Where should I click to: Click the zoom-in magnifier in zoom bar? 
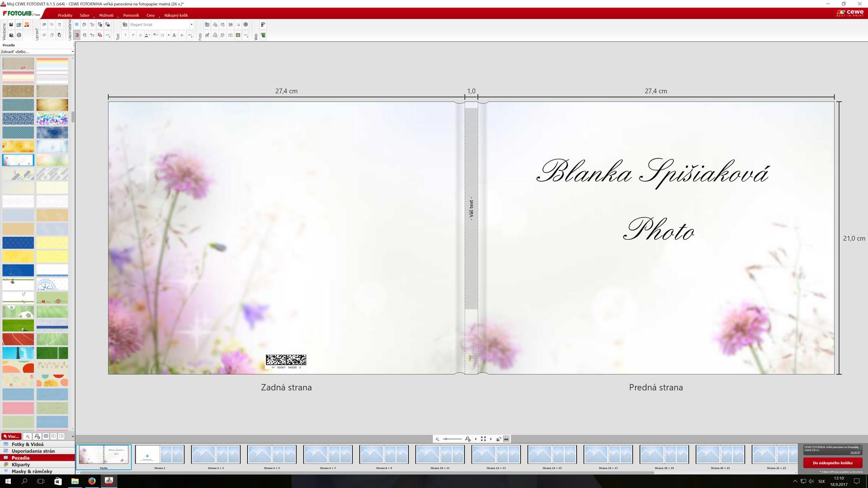pyautogui.click(x=468, y=439)
